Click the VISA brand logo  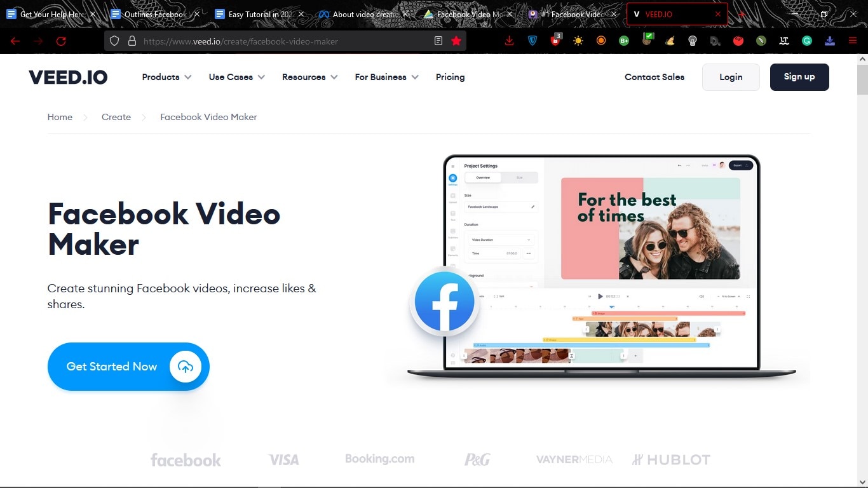[283, 459]
